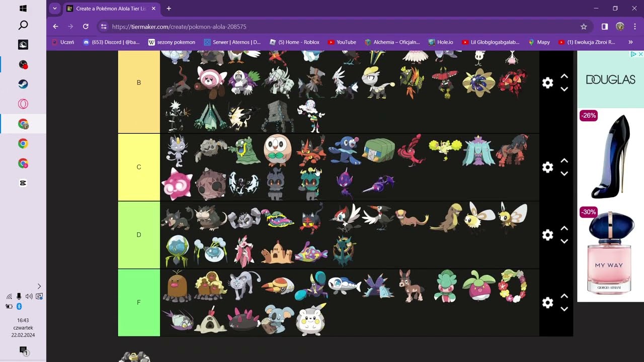The height and width of the screenshot is (362, 644).
Task: Select the Komala image in F tier
Action: (277, 320)
